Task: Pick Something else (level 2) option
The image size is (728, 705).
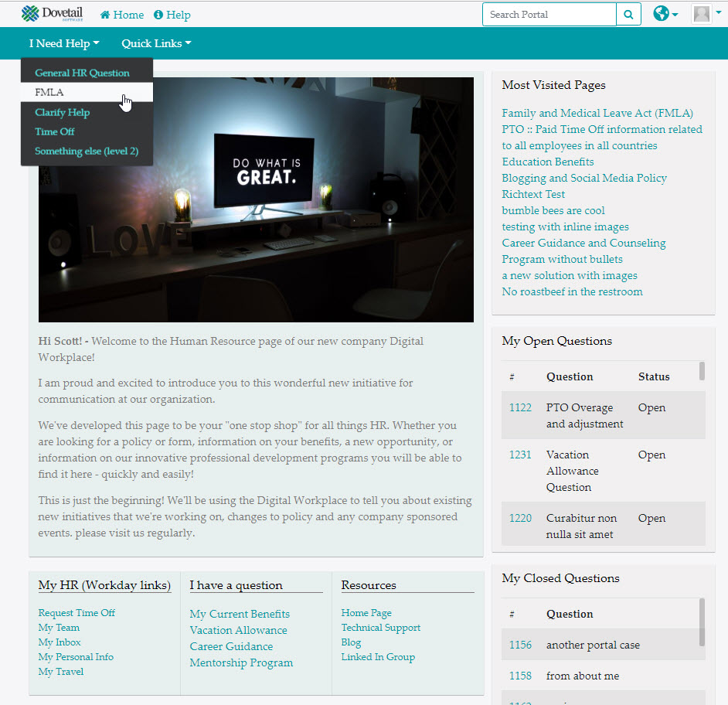Action: 87,151
